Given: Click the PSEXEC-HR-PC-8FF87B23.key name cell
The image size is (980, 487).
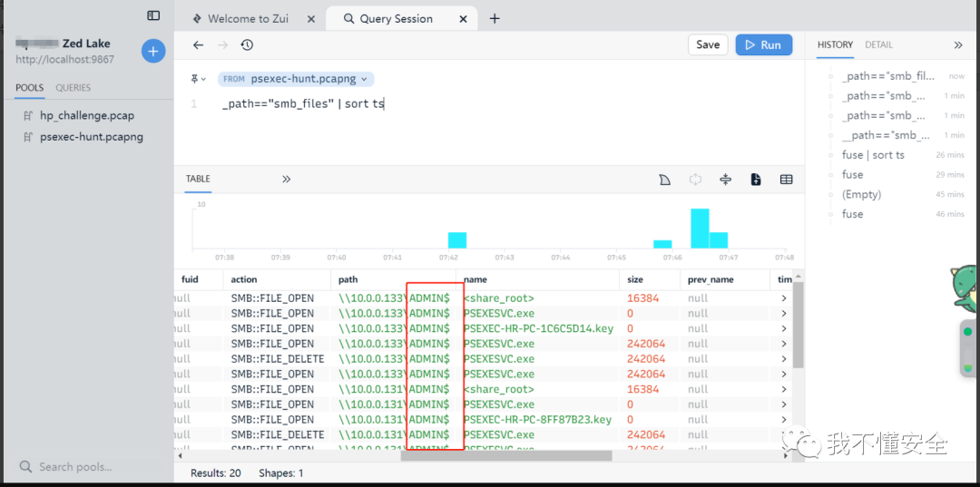Looking at the screenshot, I should [x=537, y=420].
